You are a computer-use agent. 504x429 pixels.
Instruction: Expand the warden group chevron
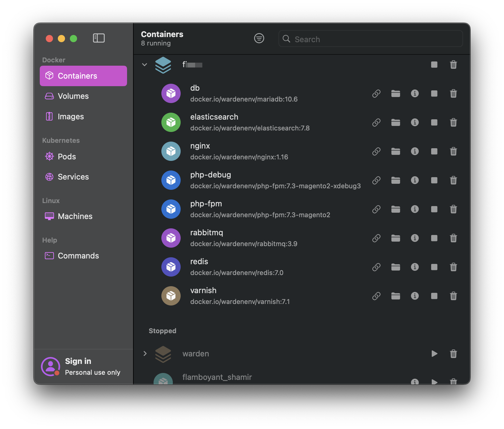(x=145, y=354)
